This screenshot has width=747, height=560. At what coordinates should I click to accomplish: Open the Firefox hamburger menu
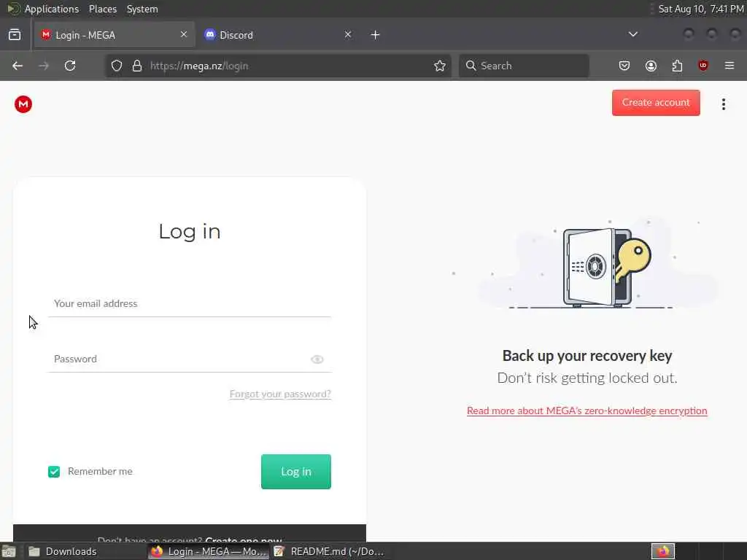coord(729,66)
